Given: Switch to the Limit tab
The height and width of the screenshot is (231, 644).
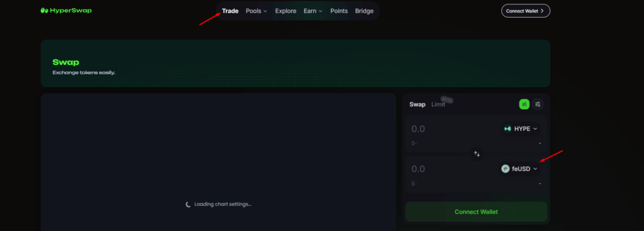Looking at the screenshot, I should [438, 104].
